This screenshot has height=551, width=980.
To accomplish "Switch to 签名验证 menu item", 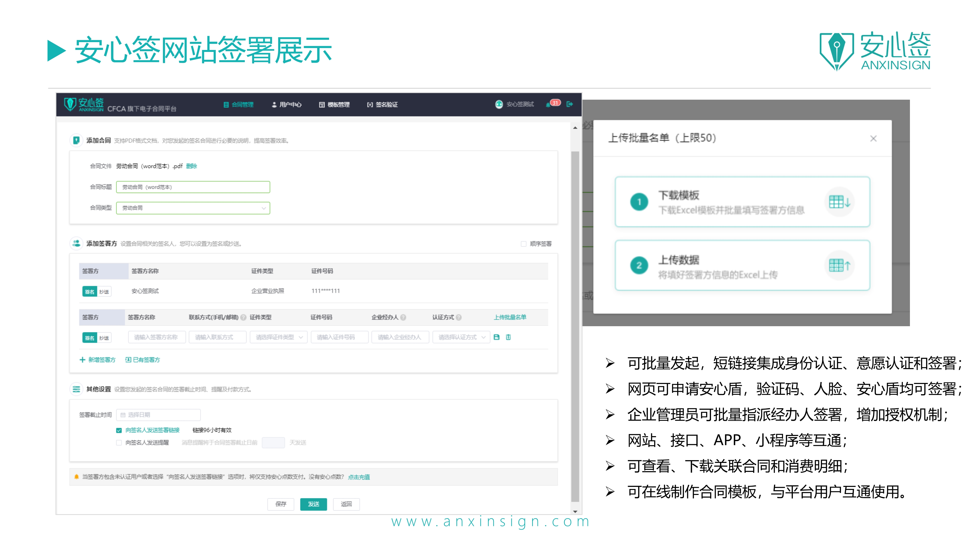I will click(382, 105).
